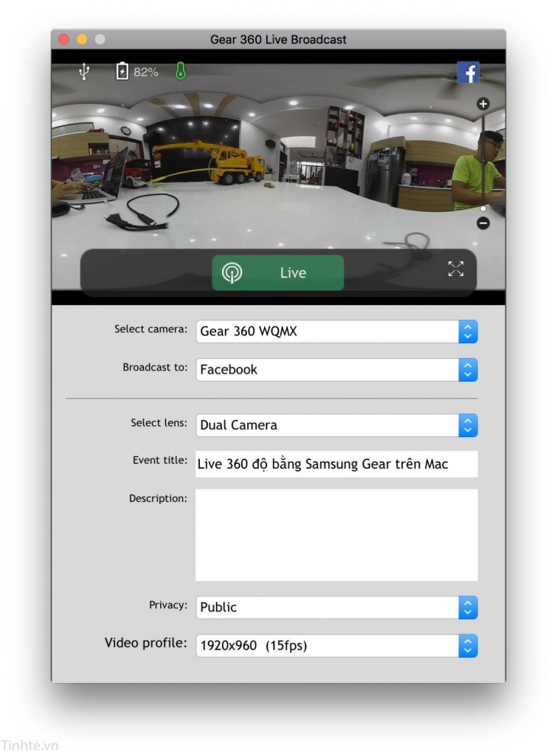Image resolution: width=557 pixels, height=756 pixels.
Task: Start broadcast with the green Live button
Action: tap(278, 273)
